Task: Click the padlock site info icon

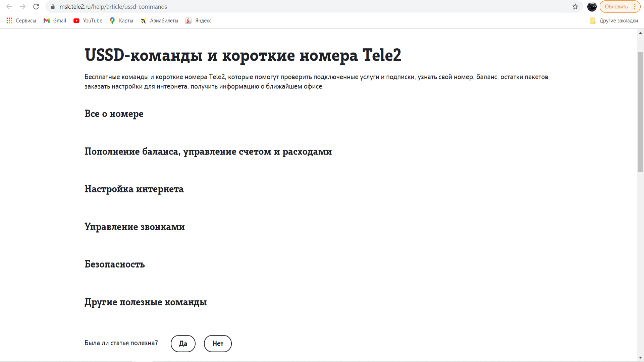Action: pos(53,7)
